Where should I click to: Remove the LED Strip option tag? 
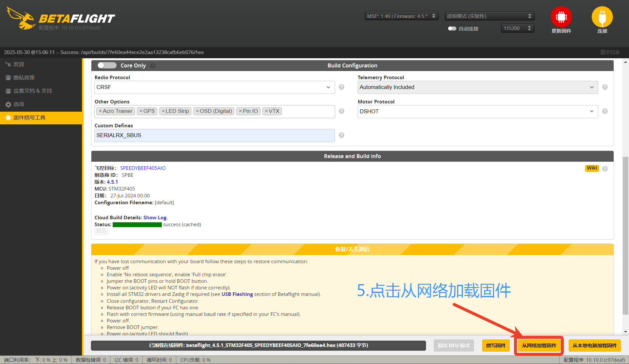[163, 111]
